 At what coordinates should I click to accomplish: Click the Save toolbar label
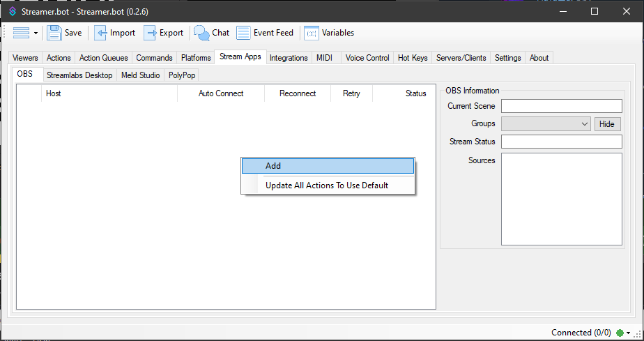pos(73,33)
